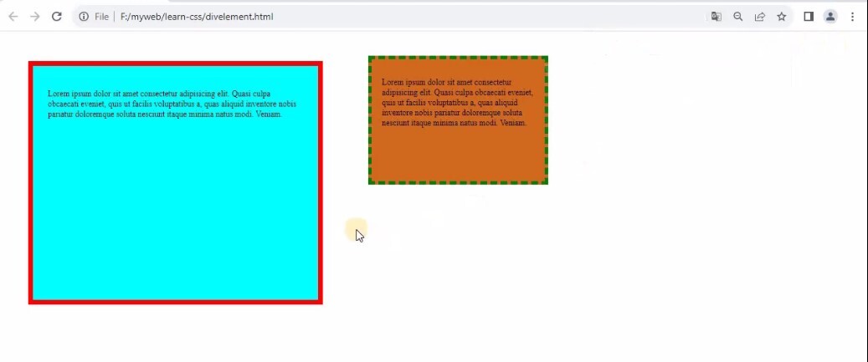868x362 pixels.
Task: Reload the divelement.html page
Action: 56,17
